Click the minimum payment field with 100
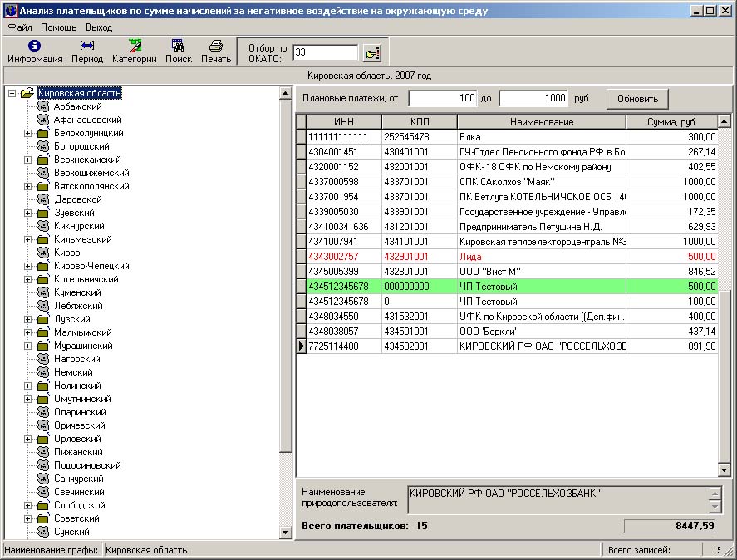737x560 pixels. click(443, 99)
